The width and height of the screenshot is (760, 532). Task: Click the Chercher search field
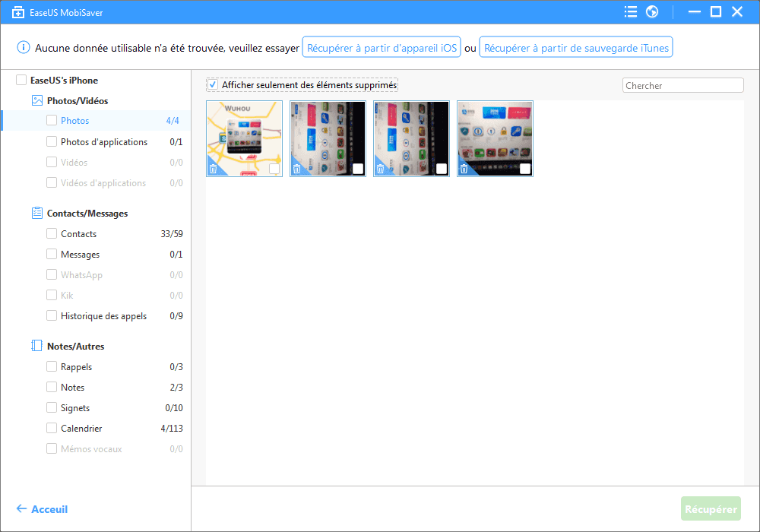coord(682,86)
